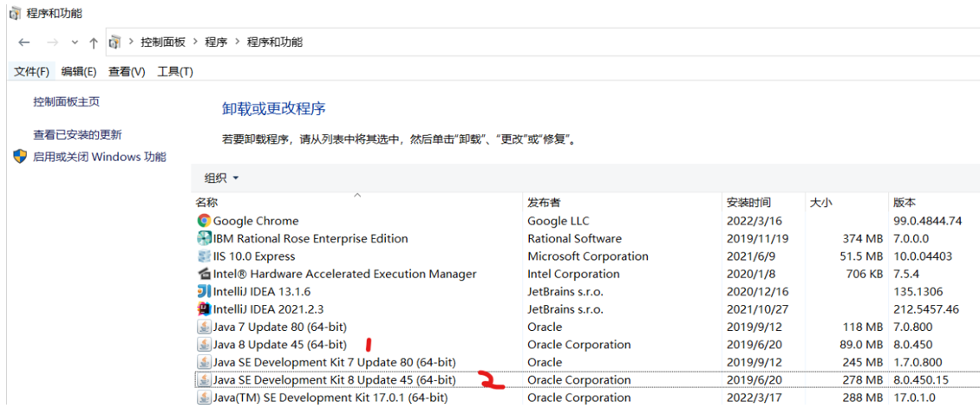The height and width of the screenshot is (408, 980).
Task: Select IntelliJ IDEA 13.1.6 name
Action: point(262,291)
